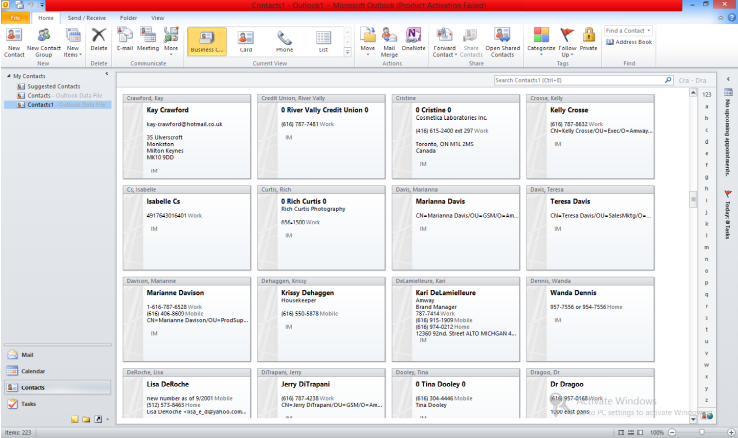Image resolution: width=738 pixels, height=438 pixels.
Task: Open Shared Contacts
Action: coord(503,42)
